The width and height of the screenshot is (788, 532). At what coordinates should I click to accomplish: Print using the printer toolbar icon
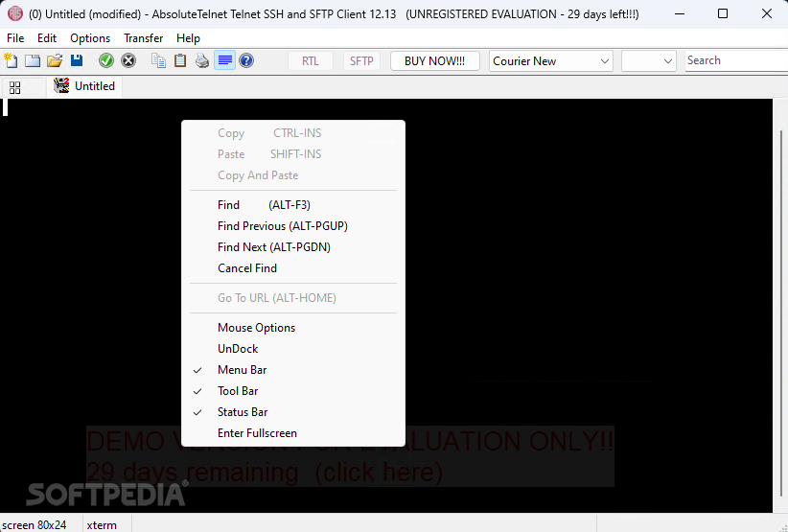(x=202, y=60)
